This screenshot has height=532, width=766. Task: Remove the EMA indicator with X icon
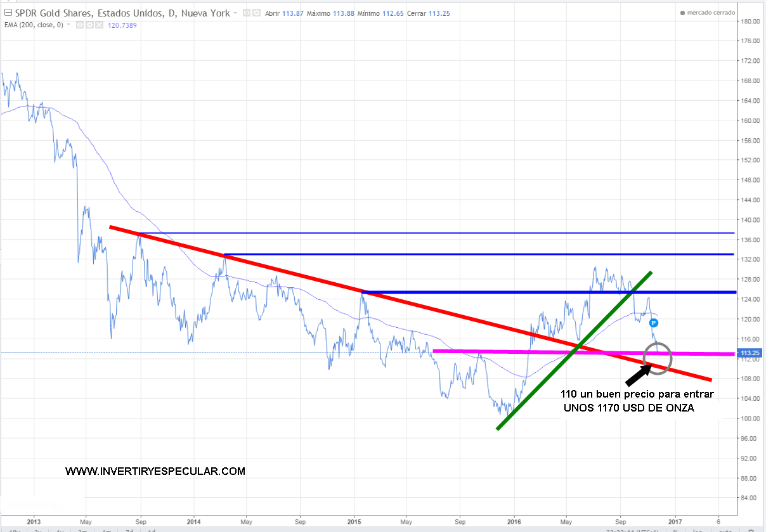(x=99, y=25)
